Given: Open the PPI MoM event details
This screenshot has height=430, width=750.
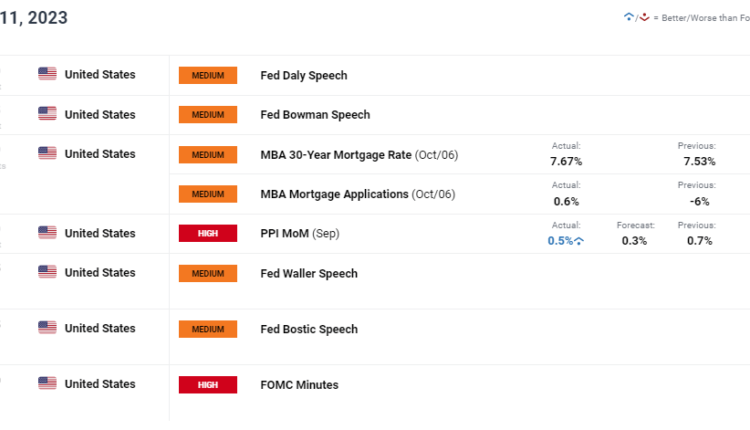Looking at the screenshot, I should pos(284,234).
